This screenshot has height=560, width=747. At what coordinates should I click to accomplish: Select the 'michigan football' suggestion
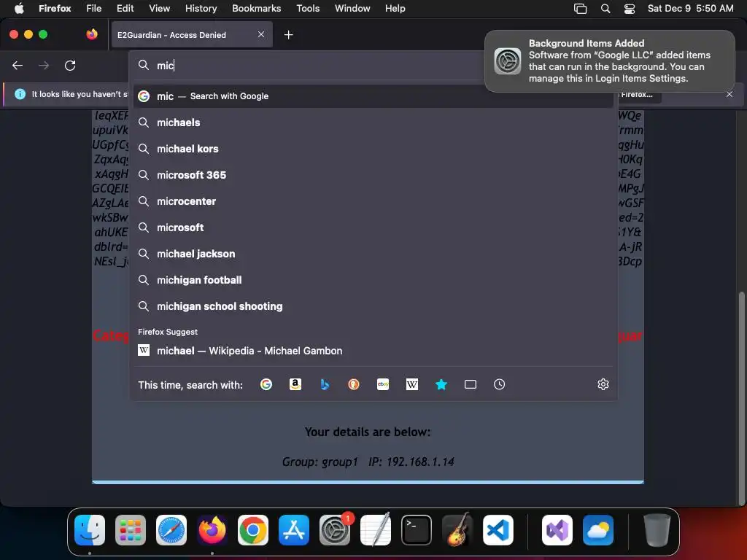[x=373, y=279]
